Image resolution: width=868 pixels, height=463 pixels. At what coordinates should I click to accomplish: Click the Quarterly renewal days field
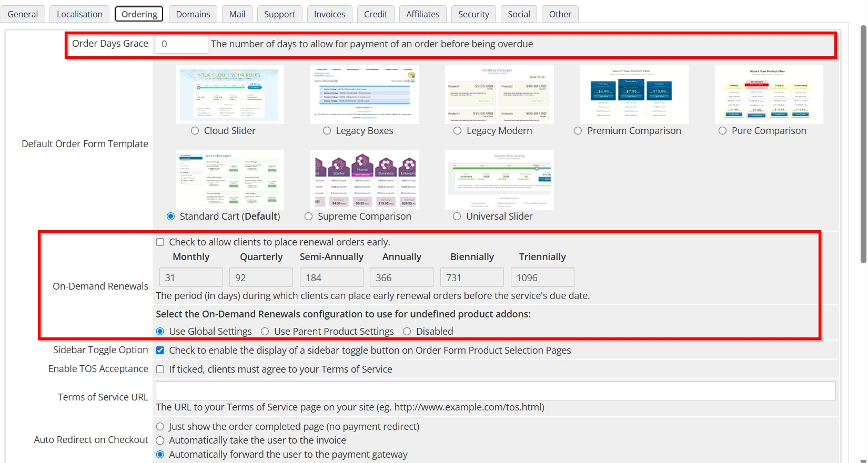[x=261, y=277]
